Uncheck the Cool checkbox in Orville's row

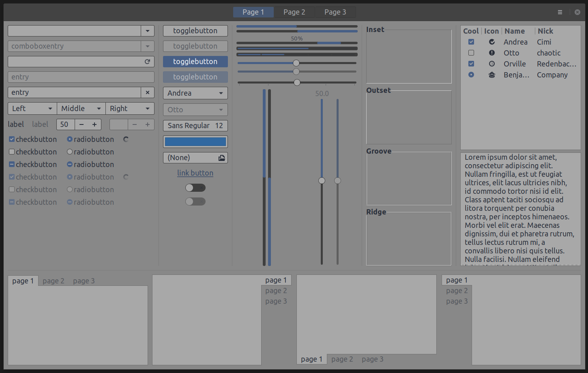[471, 64]
